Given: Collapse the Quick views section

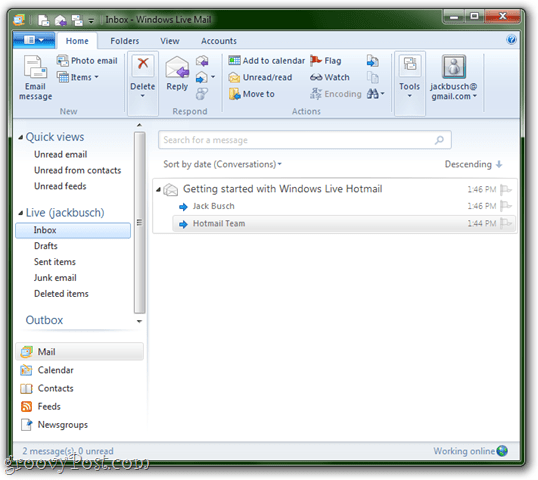Looking at the screenshot, I should click(21, 137).
